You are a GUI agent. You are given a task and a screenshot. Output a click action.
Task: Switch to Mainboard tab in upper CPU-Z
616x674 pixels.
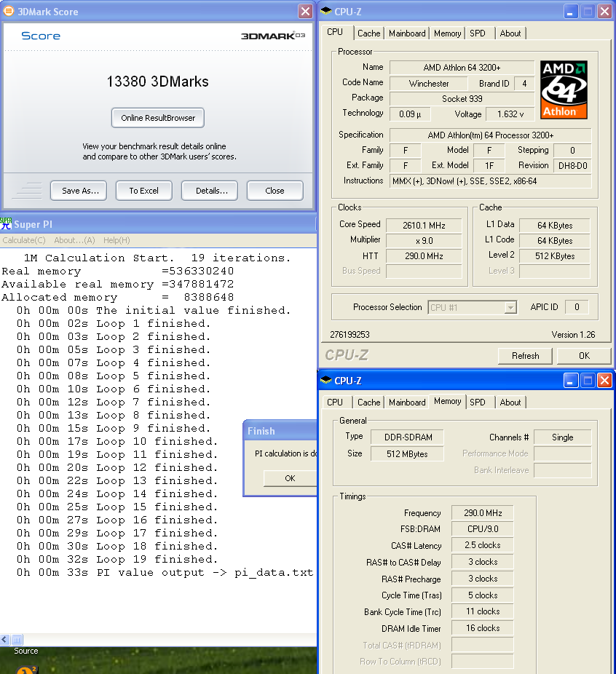click(407, 33)
